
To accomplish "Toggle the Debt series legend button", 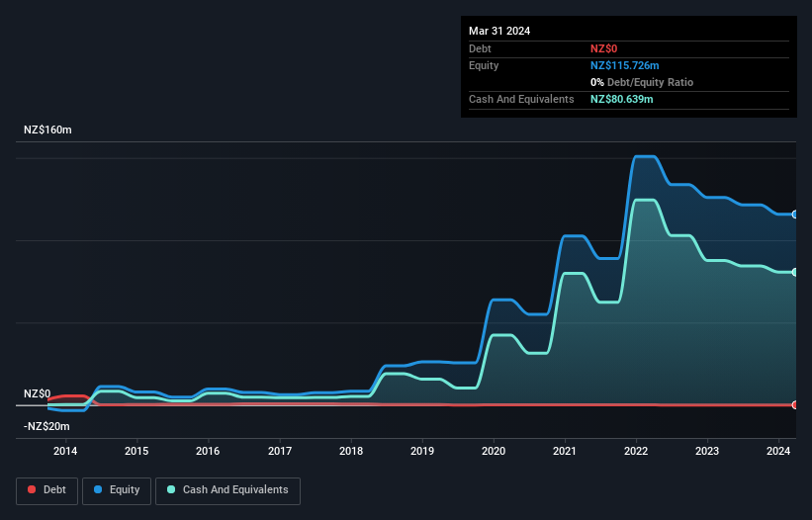I will pos(47,490).
